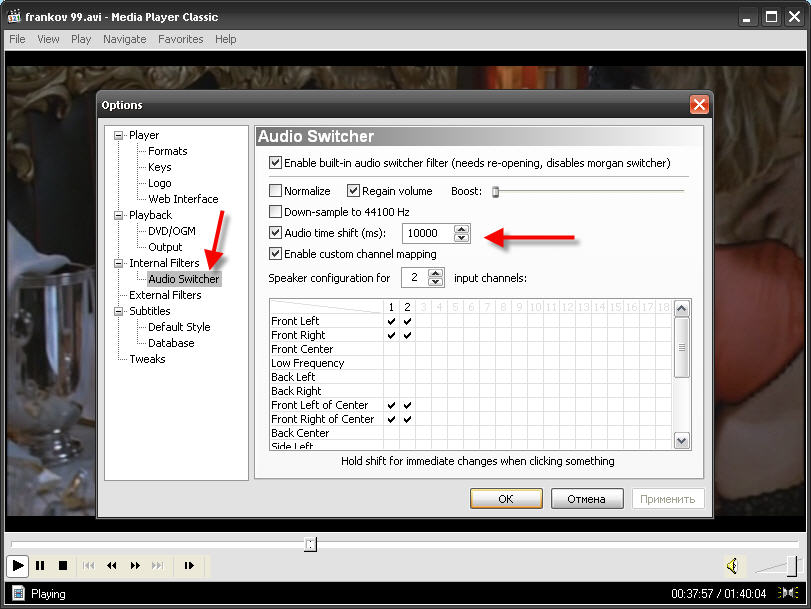The image size is (811, 609).
Task: Increase audio time shift with up arrow
Action: [x=461, y=229]
